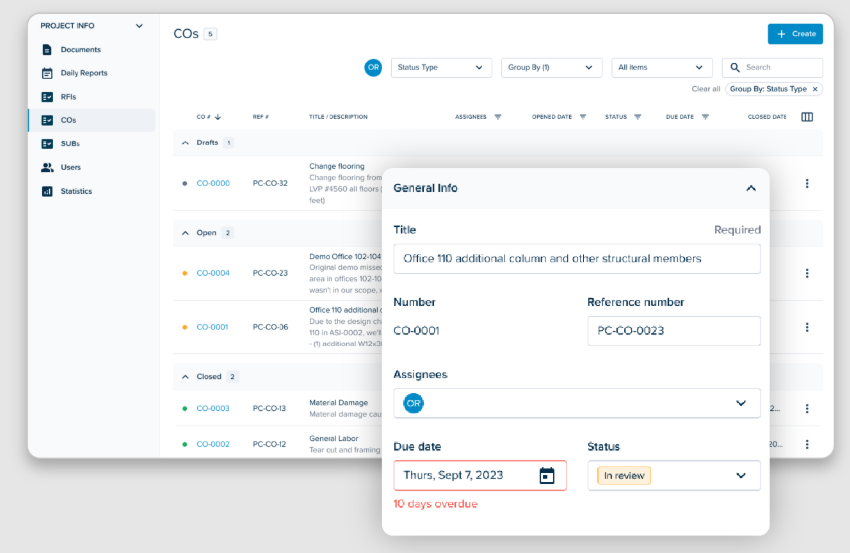Click the Reference number field
Image resolution: width=850 pixels, height=553 pixels.
674,331
